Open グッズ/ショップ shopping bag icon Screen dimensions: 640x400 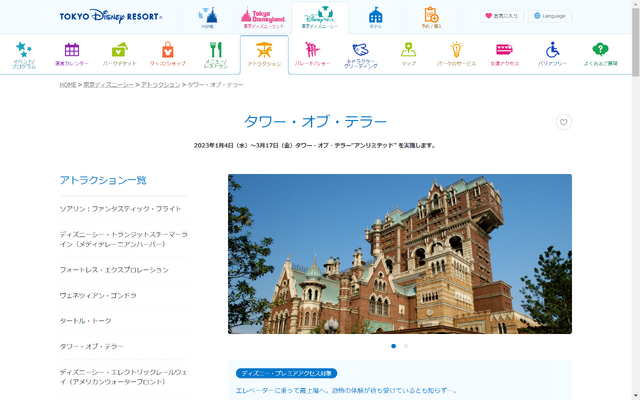(x=168, y=55)
